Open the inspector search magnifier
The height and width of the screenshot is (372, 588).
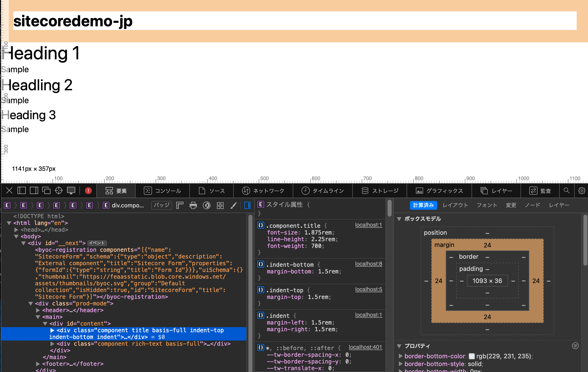point(566,191)
